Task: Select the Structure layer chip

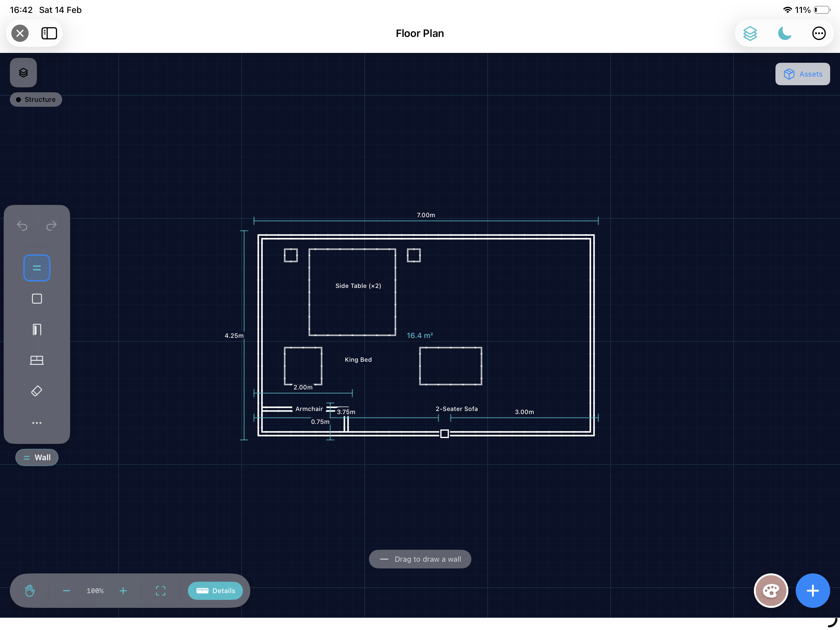Action: [36, 99]
